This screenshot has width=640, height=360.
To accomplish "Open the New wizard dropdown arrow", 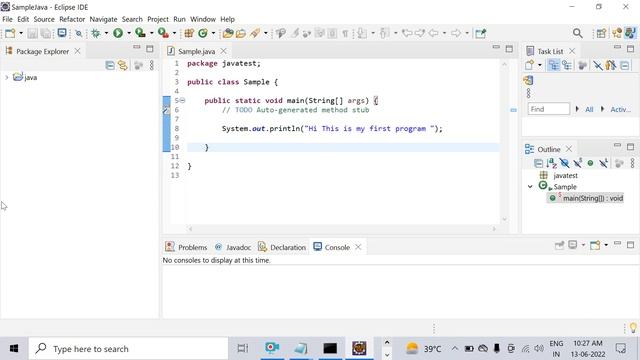I will click(21, 33).
